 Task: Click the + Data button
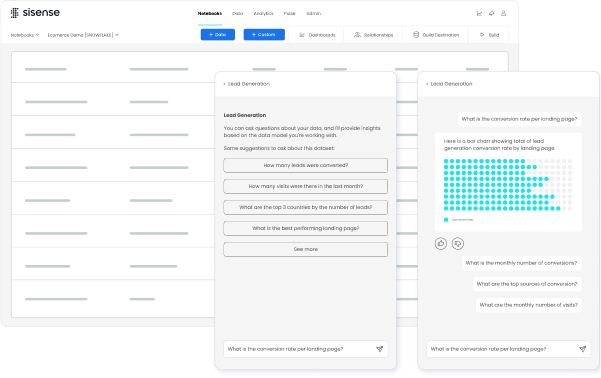click(x=218, y=35)
